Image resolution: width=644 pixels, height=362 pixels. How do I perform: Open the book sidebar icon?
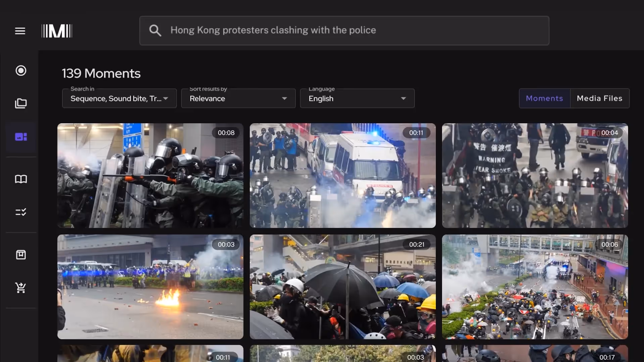[x=21, y=179]
